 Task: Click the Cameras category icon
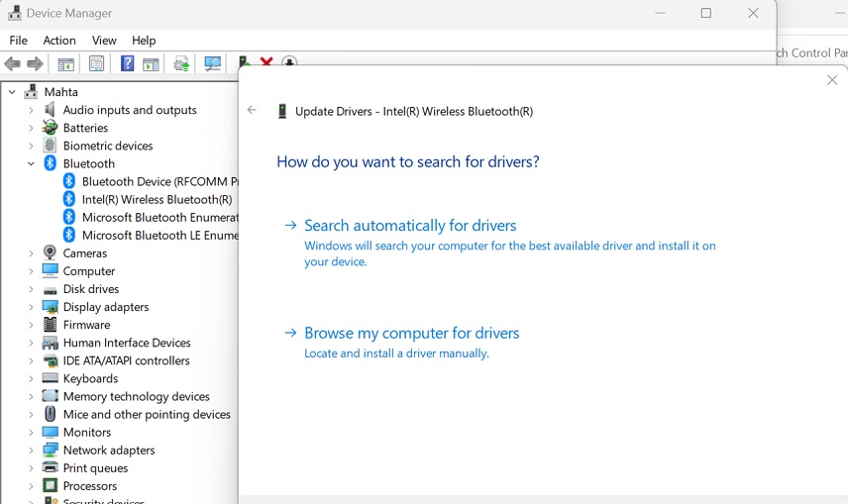point(50,252)
